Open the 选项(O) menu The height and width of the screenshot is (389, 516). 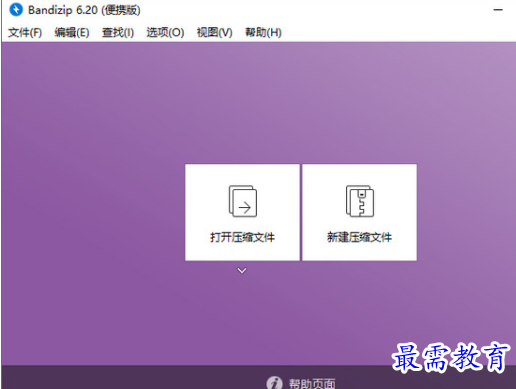coord(165,32)
